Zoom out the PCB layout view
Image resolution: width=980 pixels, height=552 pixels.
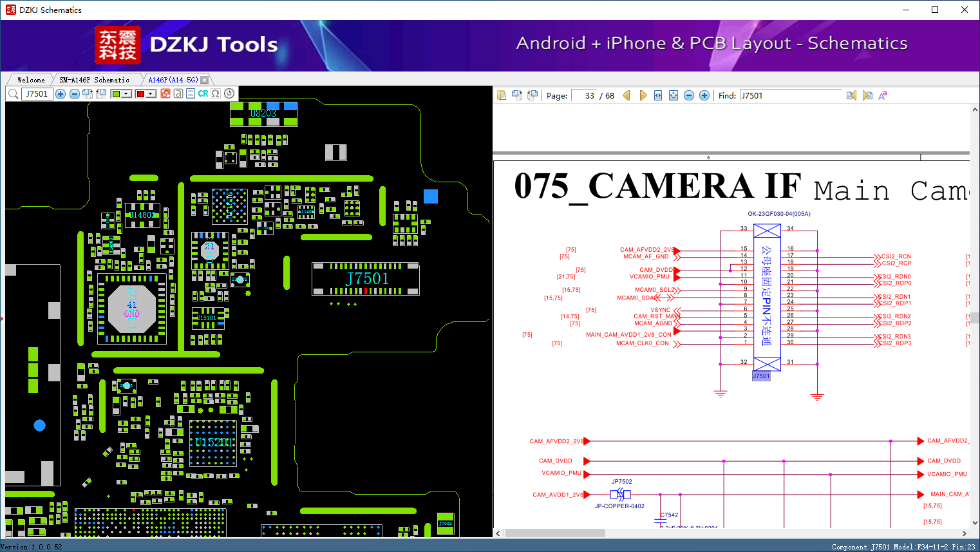[75, 94]
